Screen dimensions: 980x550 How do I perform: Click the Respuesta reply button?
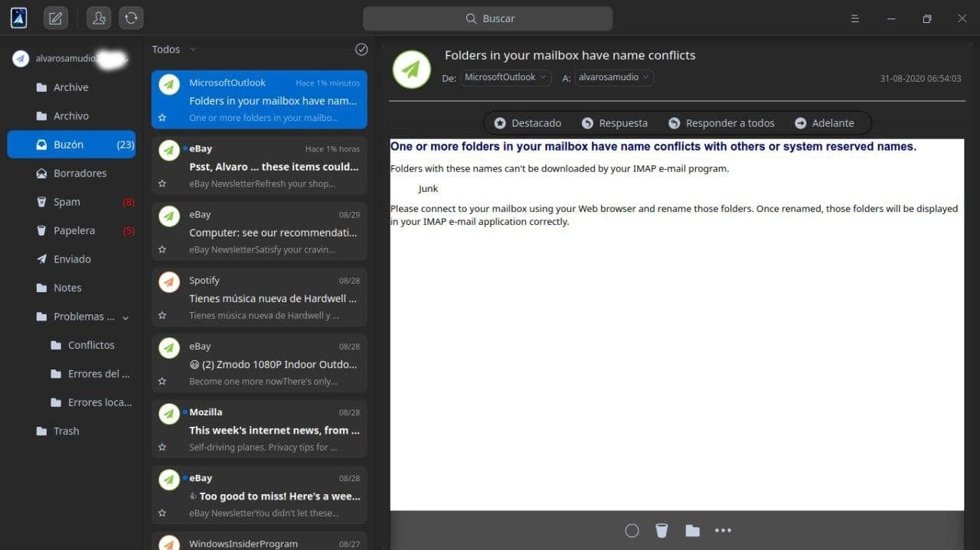click(x=615, y=123)
